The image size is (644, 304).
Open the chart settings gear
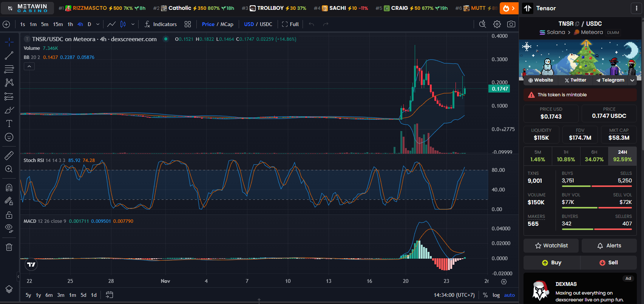(497, 24)
